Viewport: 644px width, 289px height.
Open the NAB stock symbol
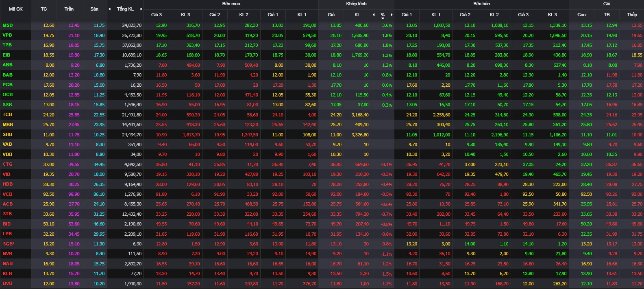point(7,263)
